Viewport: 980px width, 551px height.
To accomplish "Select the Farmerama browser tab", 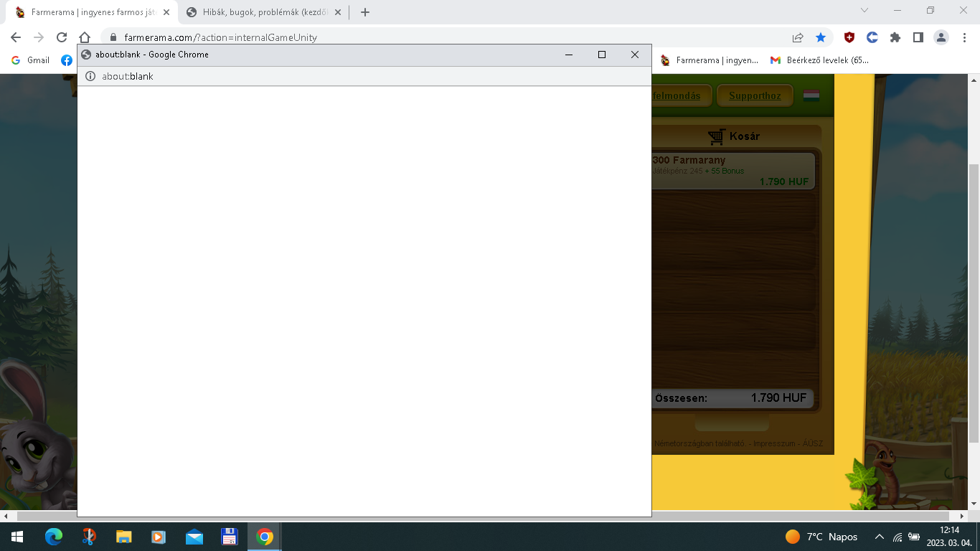I will [x=92, y=12].
